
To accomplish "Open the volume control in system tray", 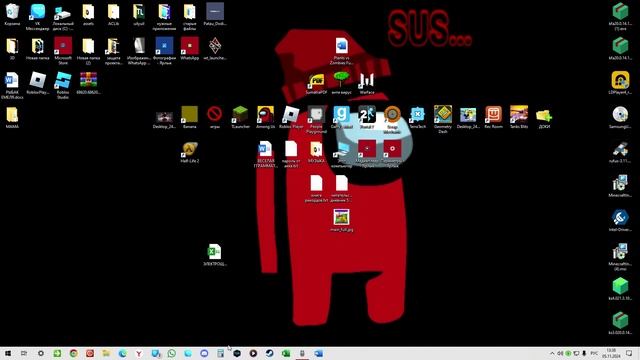I will (x=560, y=353).
